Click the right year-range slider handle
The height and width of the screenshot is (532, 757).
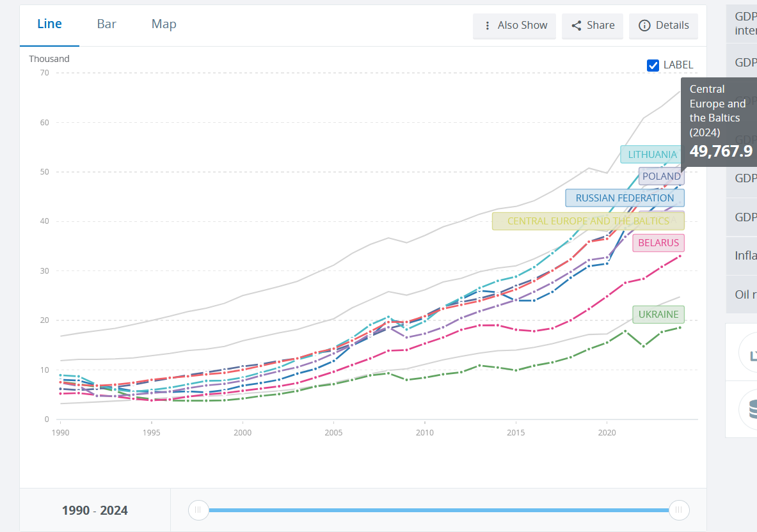(679, 510)
